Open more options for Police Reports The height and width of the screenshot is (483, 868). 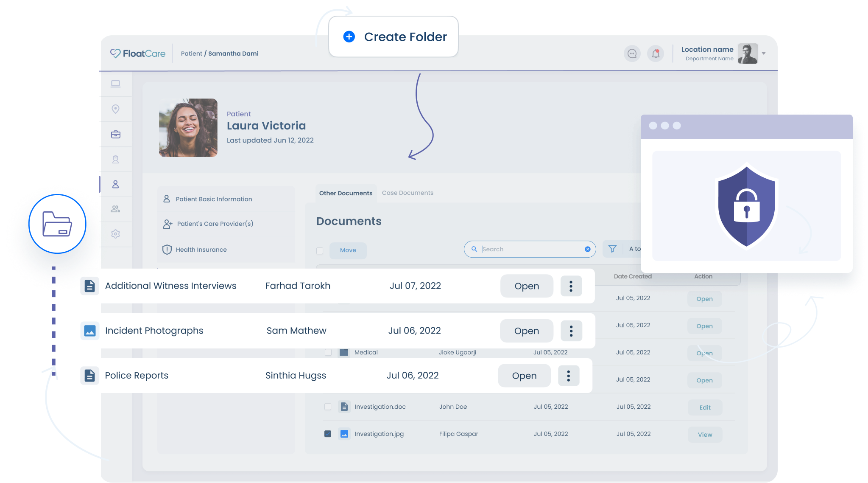click(569, 376)
